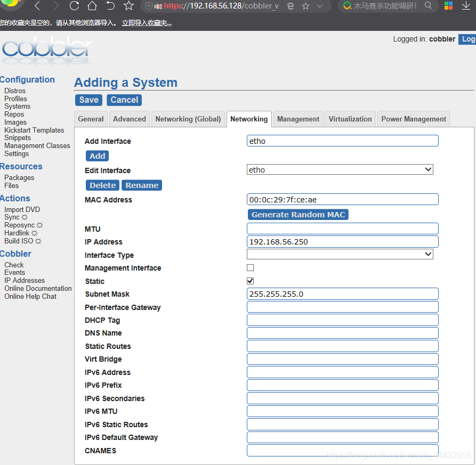Viewport: 476px width, 465px height.
Task: Click the Add Interface text field
Action: tap(342, 141)
